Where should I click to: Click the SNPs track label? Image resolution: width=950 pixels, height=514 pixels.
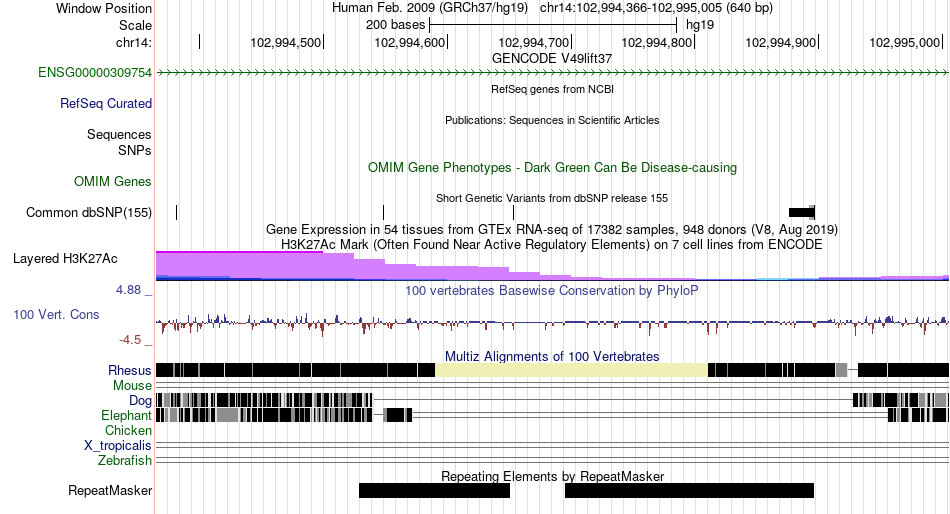click(x=135, y=150)
